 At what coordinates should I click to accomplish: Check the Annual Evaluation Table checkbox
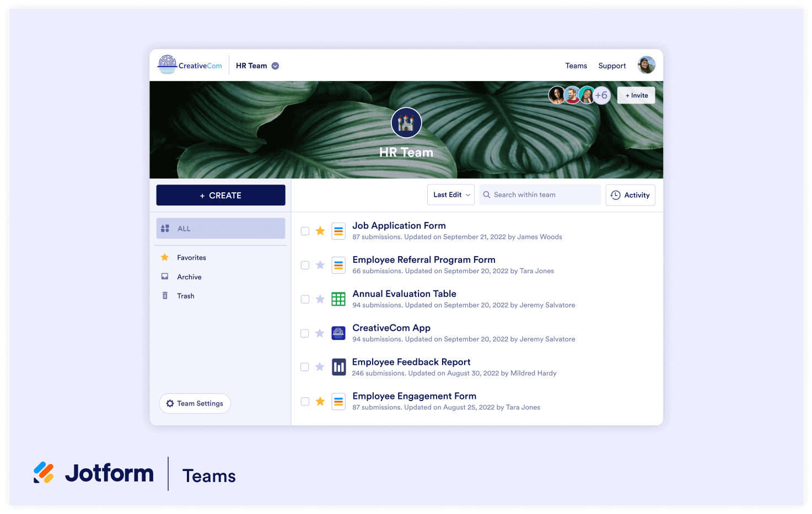(305, 299)
